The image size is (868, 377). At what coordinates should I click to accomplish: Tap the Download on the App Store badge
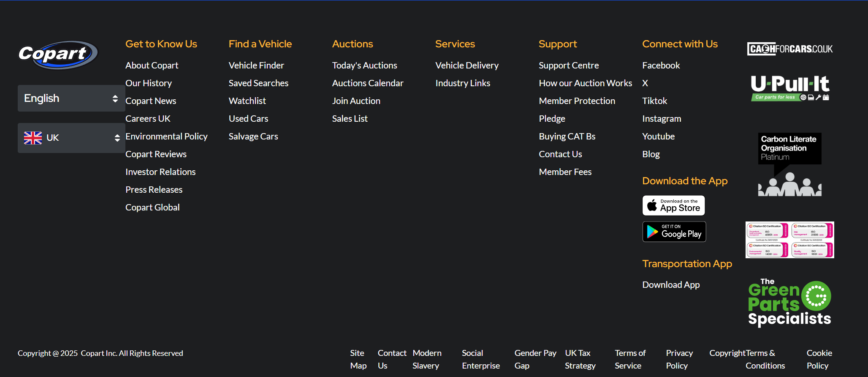673,205
